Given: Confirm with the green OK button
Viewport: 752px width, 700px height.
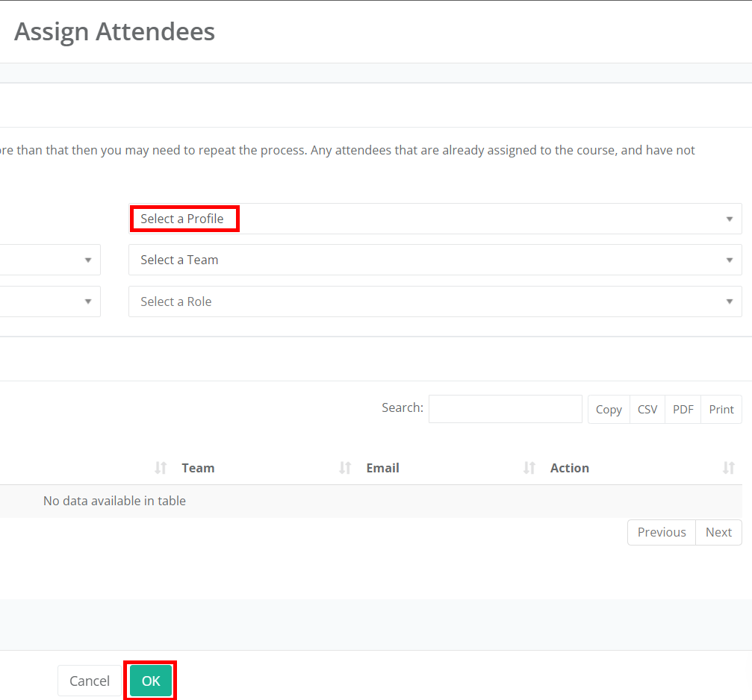Looking at the screenshot, I should tap(151, 681).
